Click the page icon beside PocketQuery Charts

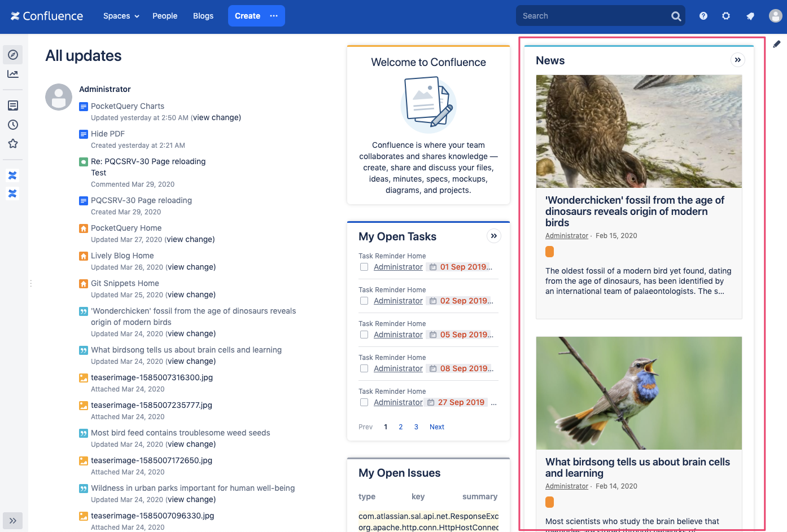tap(84, 106)
